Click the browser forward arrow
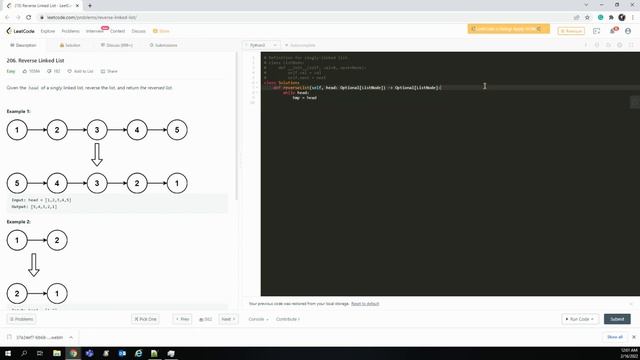The width and height of the screenshot is (640, 360). [x=18, y=17]
